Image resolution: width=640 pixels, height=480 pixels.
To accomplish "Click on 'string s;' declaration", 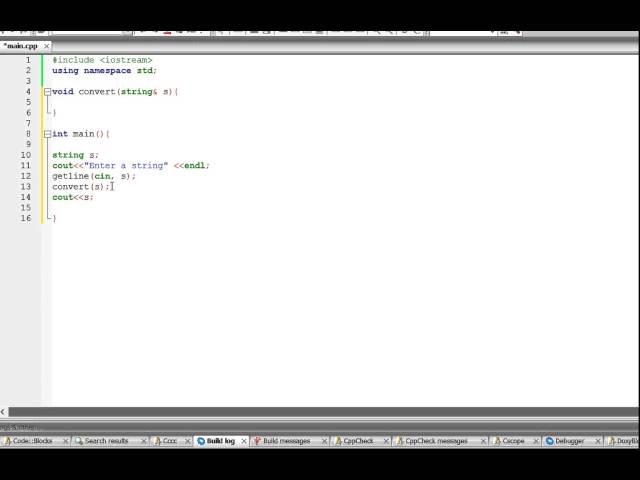I will click(76, 155).
